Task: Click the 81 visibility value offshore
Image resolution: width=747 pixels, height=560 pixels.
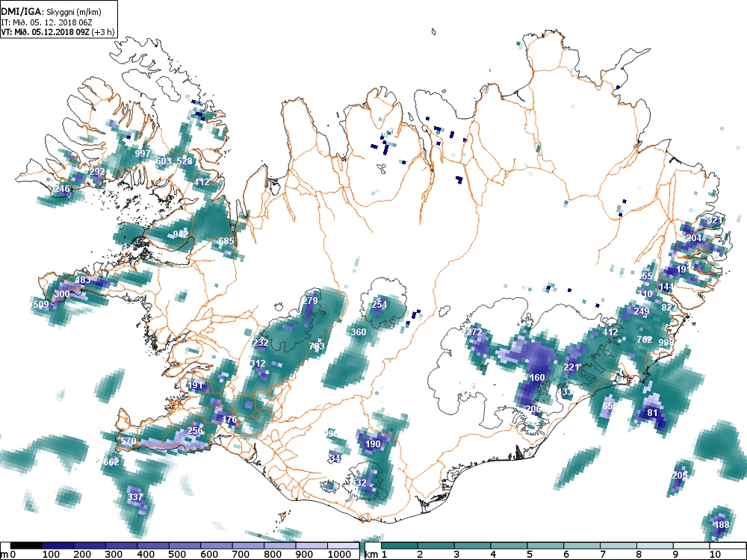Action: tap(652, 412)
